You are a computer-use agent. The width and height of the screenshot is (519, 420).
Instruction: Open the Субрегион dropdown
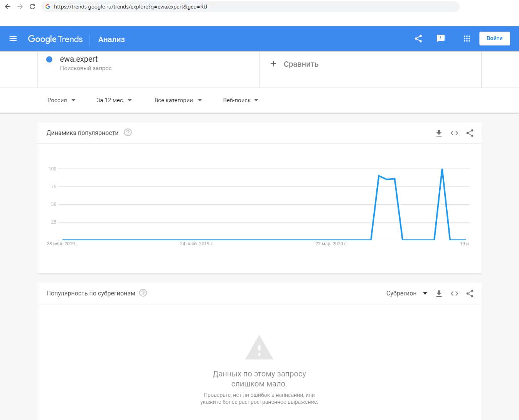click(407, 293)
